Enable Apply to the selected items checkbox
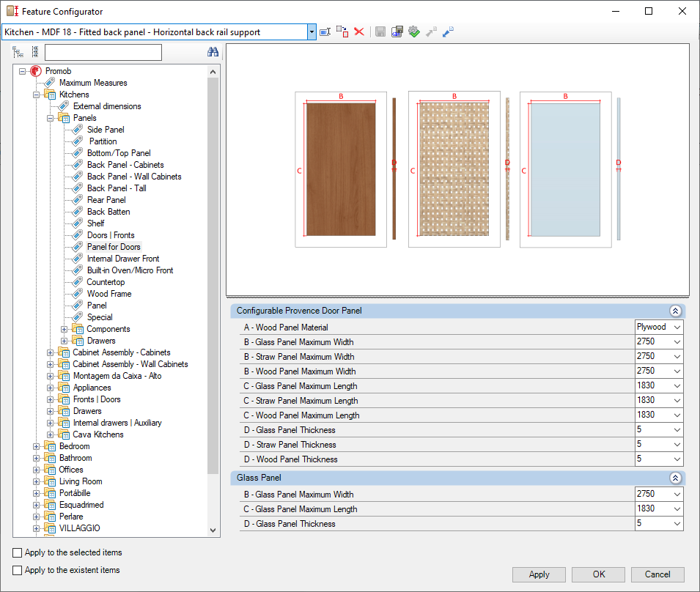The height and width of the screenshot is (592, 700). [18, 552]
